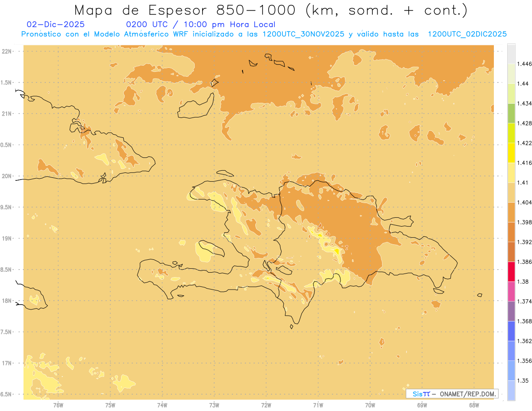Click the time label "0200 UTC / 10:00 pm Hora Local"
Image resolution: width=532 pixels, height=411 pixels.
tap(201, 24)
